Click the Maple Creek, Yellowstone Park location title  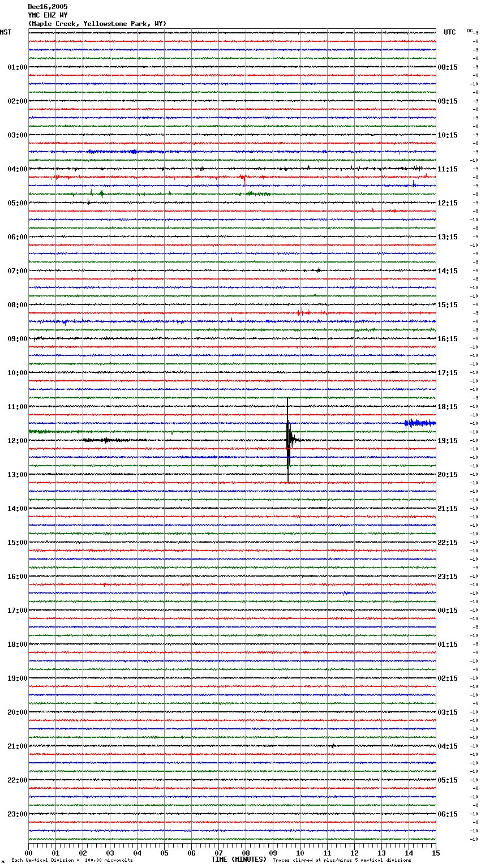pyautogui.click(x=97, y=24)
